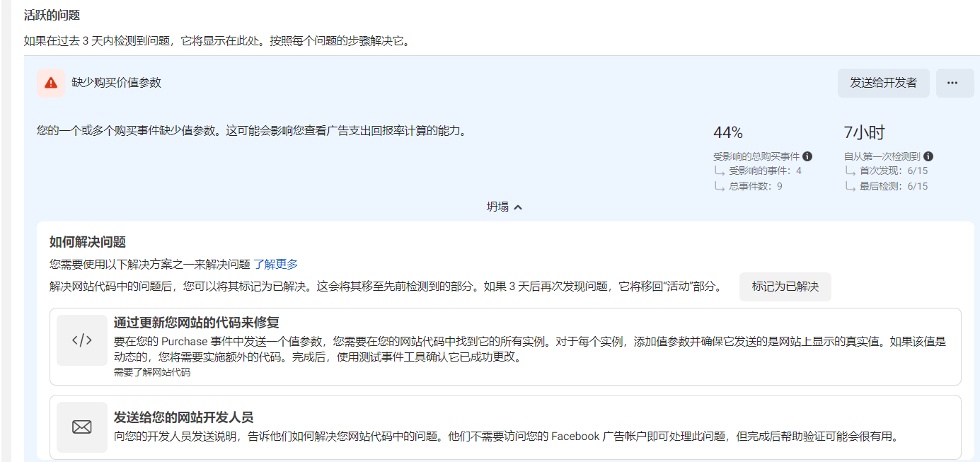Click the 44% affected events figure
Image resolution: width=980 pixels, height=462 pixels.
tap(727, 133)
